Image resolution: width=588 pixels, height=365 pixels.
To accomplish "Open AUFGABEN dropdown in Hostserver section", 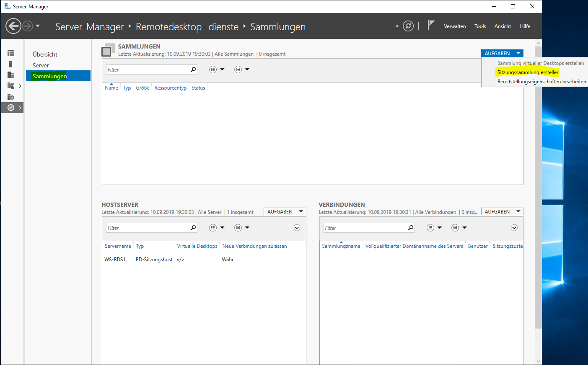I will click(285, 211).
